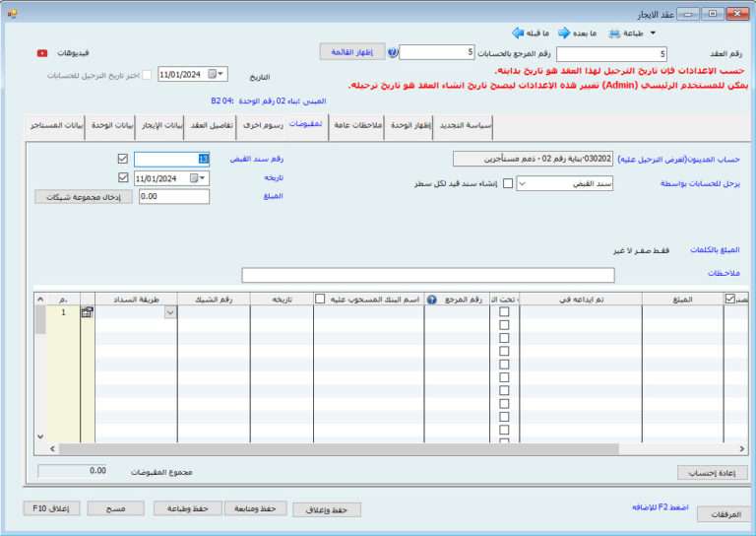
Task: Click into the ملاحظات notes field
Action: click(x=428, y=274)
